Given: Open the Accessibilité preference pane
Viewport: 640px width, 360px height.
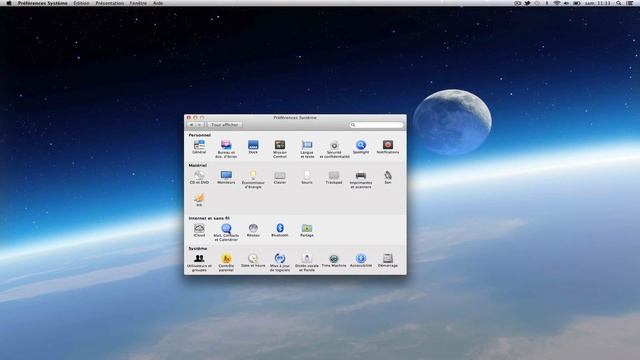Looking at the screenshot, I should click(x=361, y=260).
